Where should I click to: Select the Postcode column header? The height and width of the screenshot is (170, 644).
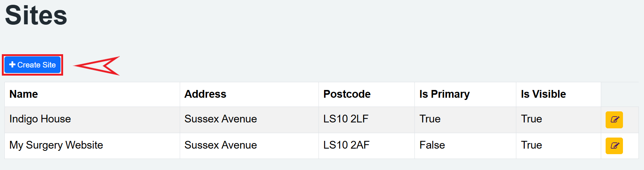click(x=347, y=94)
